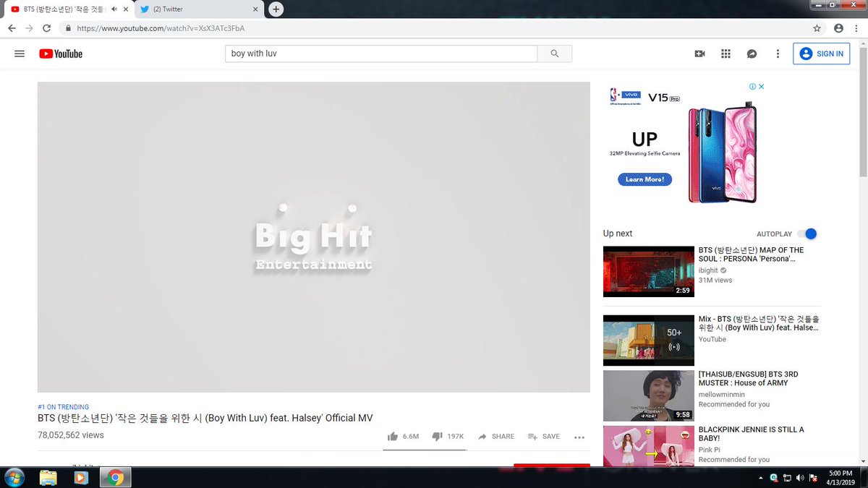Click the #1 ON TRENDING link
Screen dimensions: 868x488
click(63, 407)
